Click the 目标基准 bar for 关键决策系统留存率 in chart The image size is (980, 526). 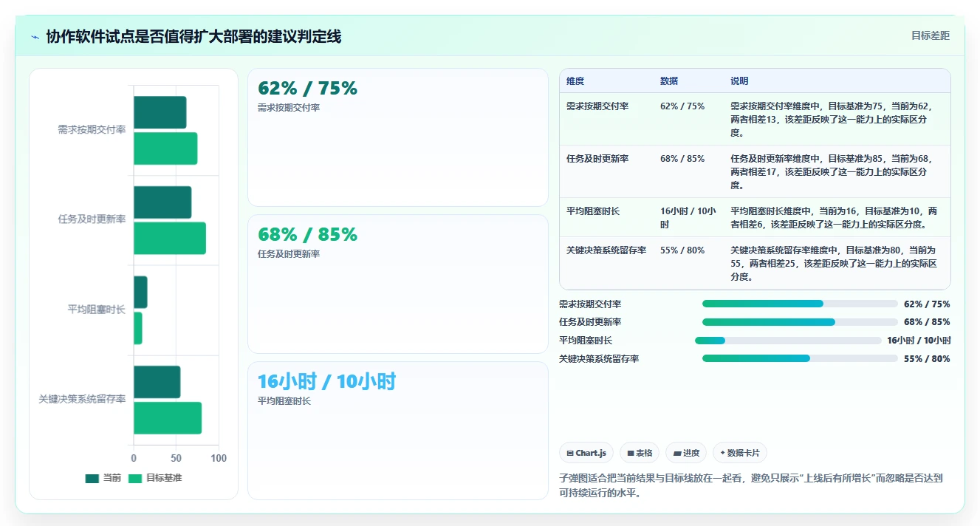[168, 418]
